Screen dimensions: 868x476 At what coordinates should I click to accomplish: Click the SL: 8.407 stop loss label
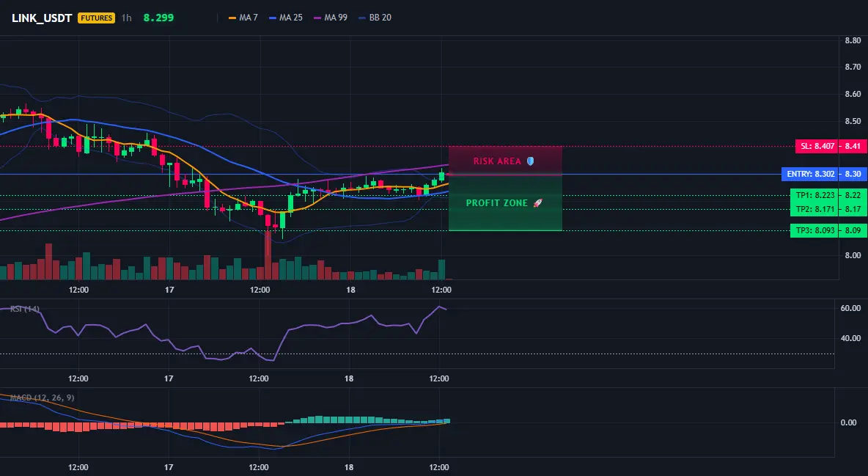coord(817,146)
